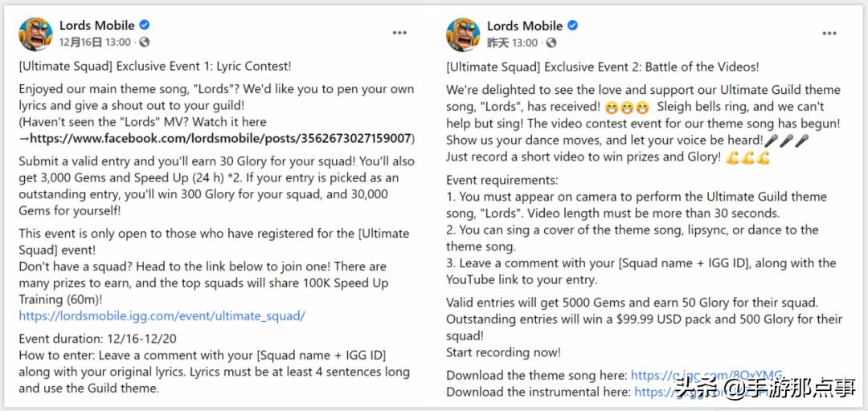Click the 头条 @手游那点事 watermark
Image resolution: width=868 pixels, height=411 pixels.
tap(764, 389)
